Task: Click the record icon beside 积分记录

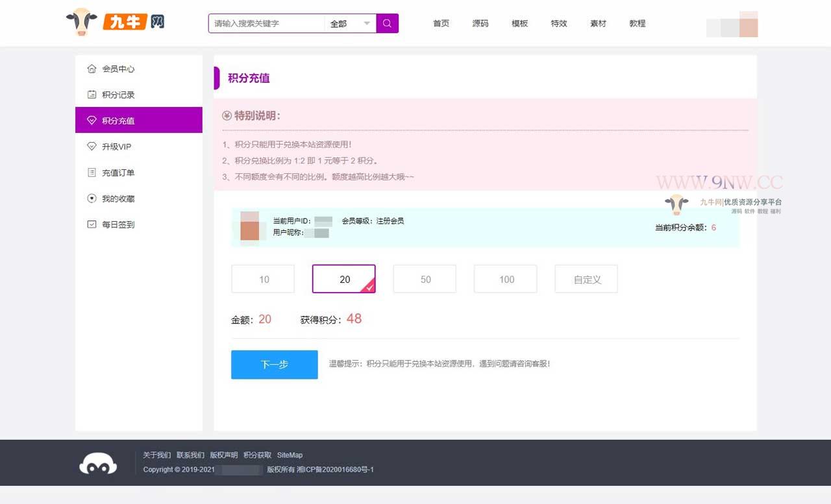Action: (x=92, y=94)
